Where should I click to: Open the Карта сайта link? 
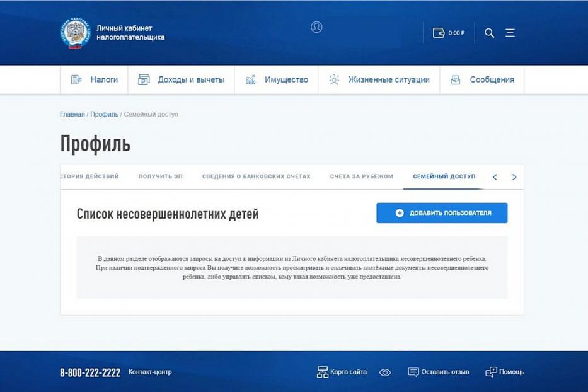click(349, 372)
